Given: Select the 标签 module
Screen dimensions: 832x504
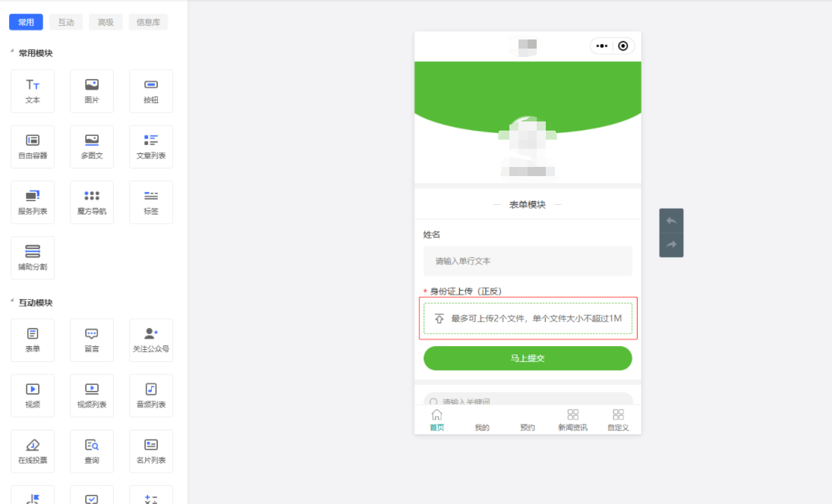Looking at the screenshot, I should coord(151,203).
